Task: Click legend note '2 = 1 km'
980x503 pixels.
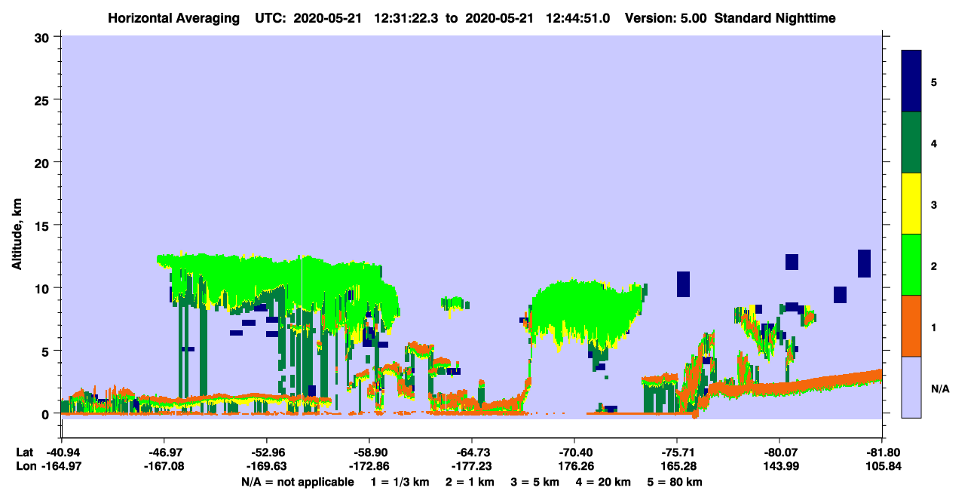Action: tap(469, 481)
